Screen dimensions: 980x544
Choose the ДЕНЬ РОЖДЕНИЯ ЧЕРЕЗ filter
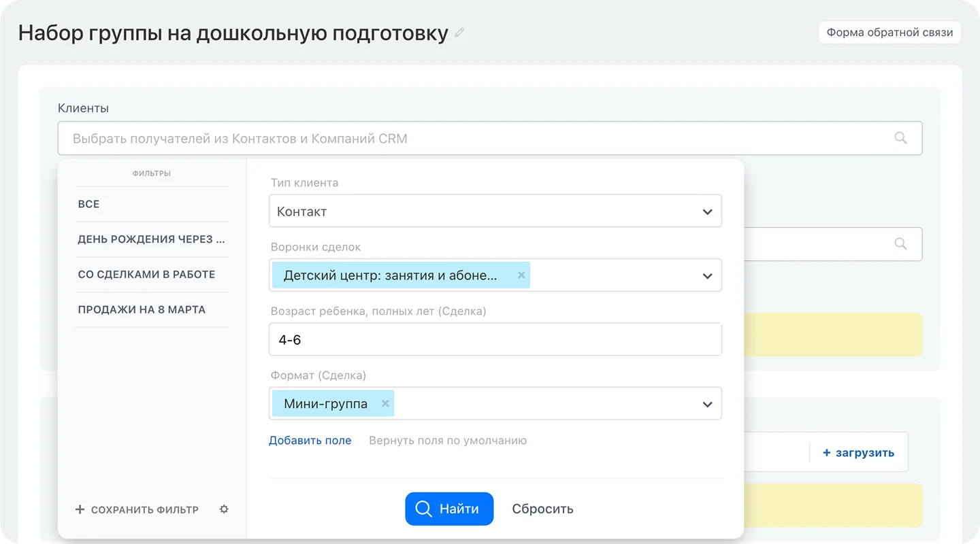152,239
